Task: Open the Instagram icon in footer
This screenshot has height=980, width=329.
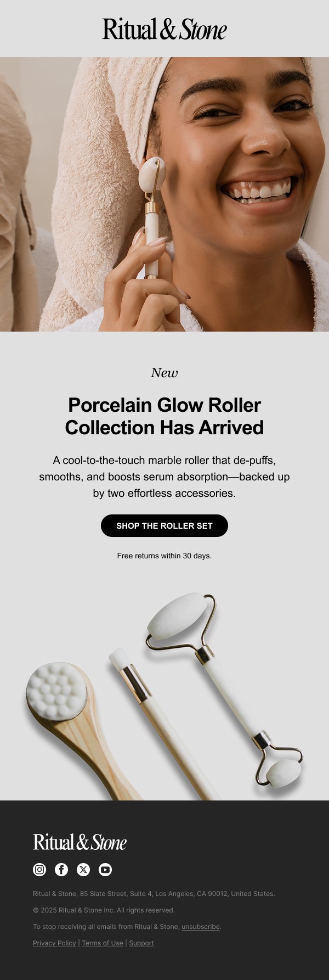Action: pyautogui.click(x=39, y=869)
